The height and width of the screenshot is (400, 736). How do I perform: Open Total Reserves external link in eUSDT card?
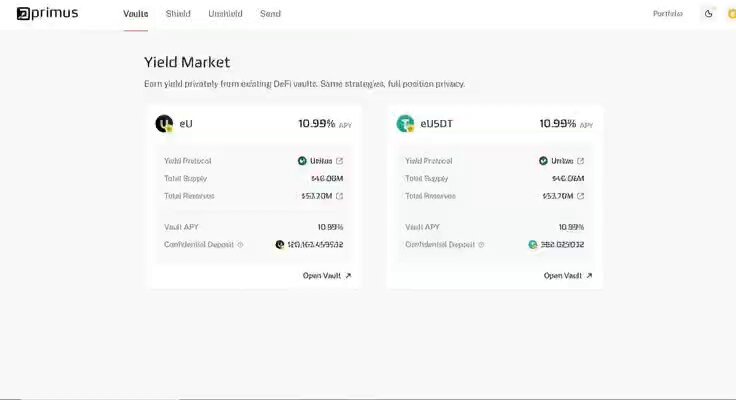click(x=581, y=196)
